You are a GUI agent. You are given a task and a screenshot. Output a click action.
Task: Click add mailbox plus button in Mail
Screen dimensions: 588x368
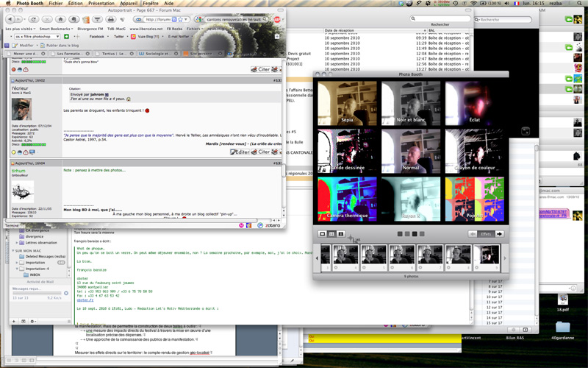click(x=14, y=322)
